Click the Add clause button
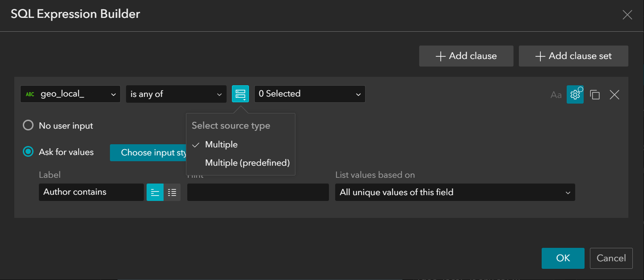The width and height of the screenshot is (644, 280). tap(466, 56)
